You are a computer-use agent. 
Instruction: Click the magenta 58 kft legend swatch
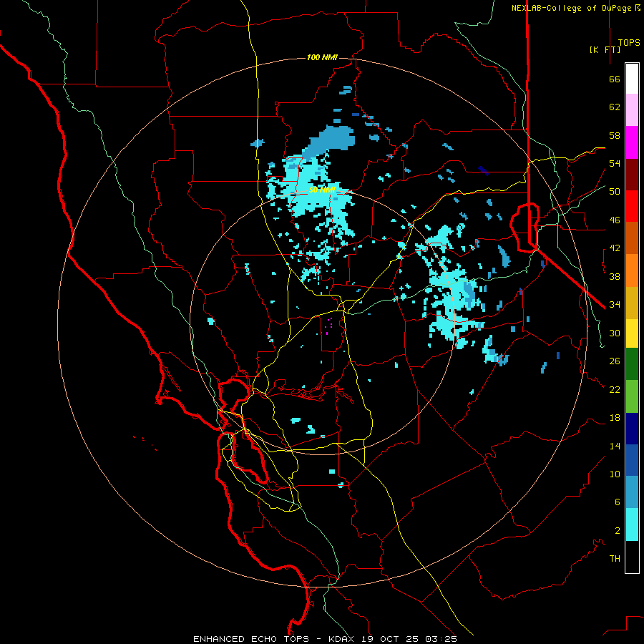(x=632, y=142)
